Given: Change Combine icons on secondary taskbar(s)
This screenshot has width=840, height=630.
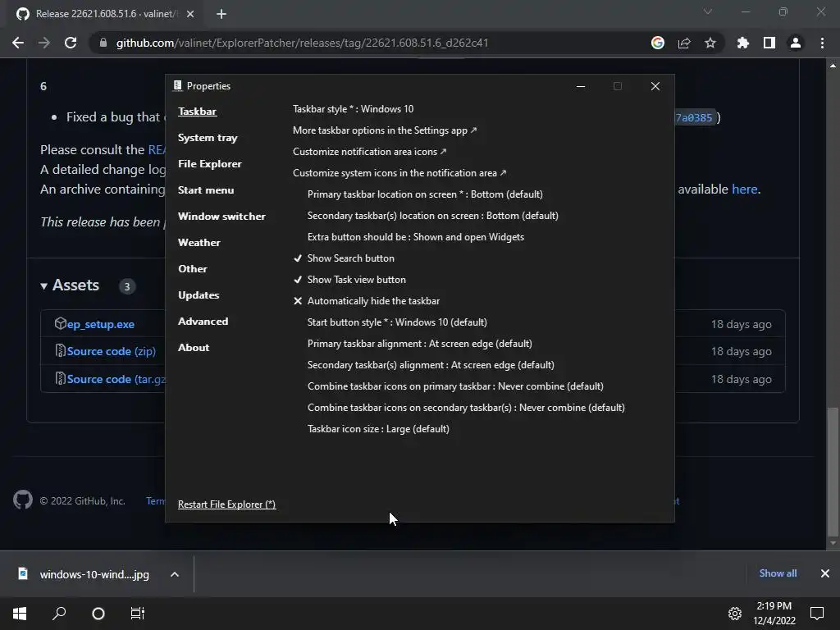Looking at the screenshot, I should (466, 408).
